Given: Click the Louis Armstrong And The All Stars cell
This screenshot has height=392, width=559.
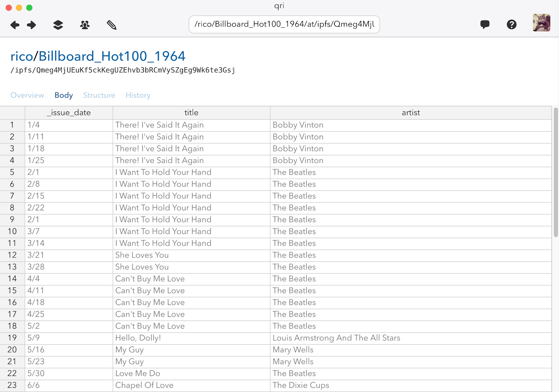Looking at the screenshot, I should point(411,338).
